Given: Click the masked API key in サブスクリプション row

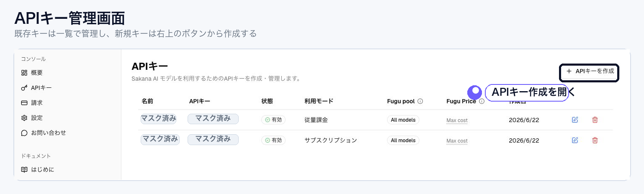Looking at the screenshot, I should point(213,140).
